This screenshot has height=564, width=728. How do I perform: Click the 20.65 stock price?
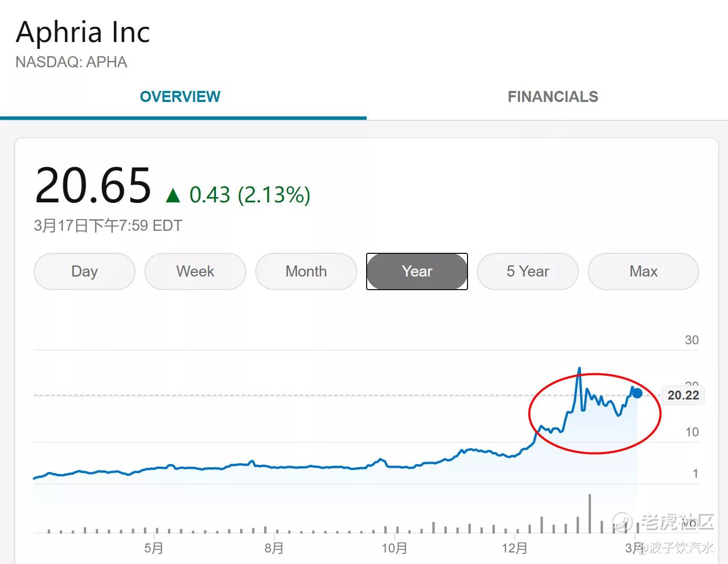(x=93, y=185)
